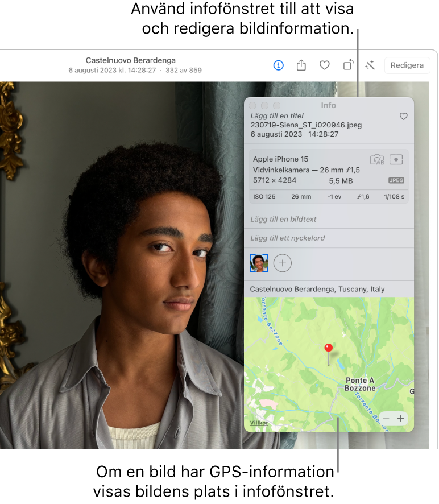Focus the 'Lägg till en titel' field
439x504 pixels.
pyautogui.click(x=277, y=116)
